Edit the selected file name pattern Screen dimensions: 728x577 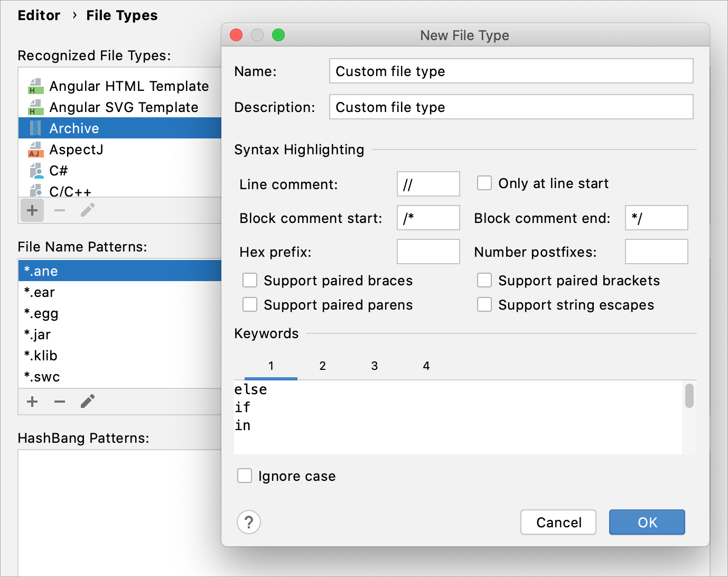tap(88, 402)
